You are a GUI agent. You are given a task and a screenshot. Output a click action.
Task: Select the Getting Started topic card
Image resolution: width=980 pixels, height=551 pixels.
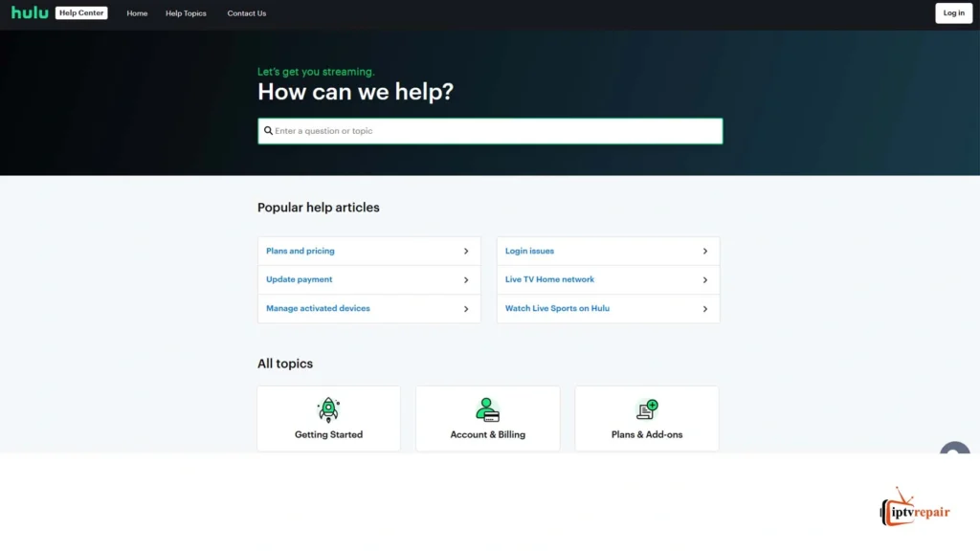pyautogui.click(x=328, y=418)
